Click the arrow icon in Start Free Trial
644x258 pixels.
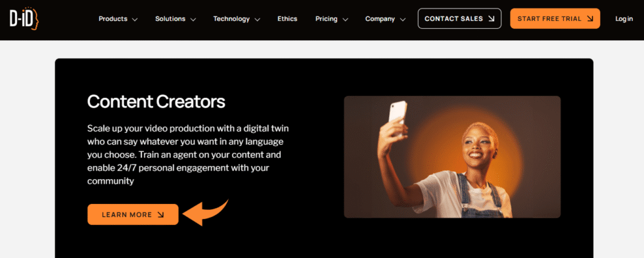coord(590,18)
